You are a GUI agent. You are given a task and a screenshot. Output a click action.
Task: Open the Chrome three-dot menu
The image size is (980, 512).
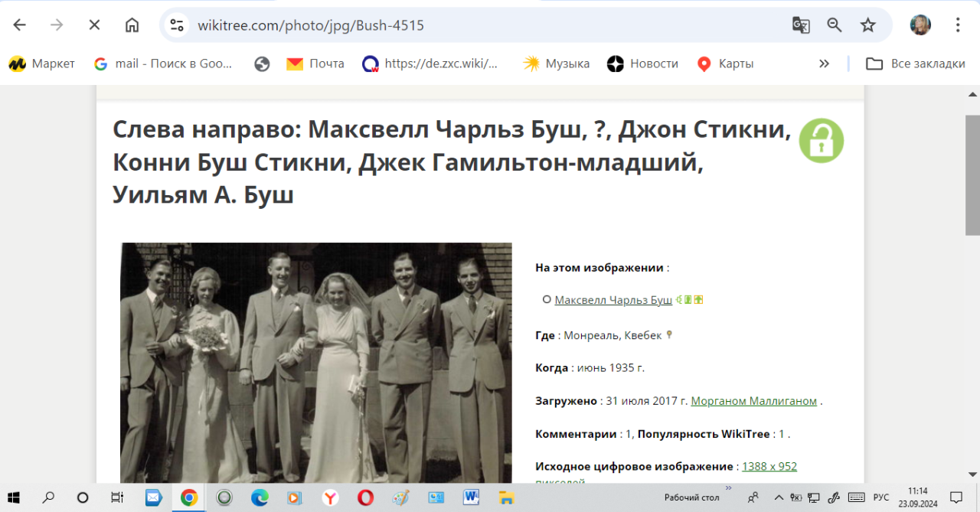point(957,25)
